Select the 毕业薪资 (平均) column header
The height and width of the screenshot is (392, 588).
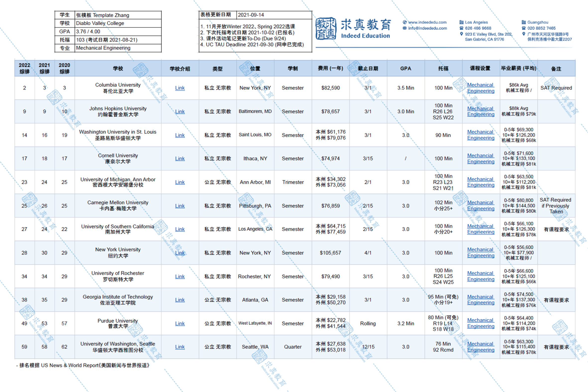click(x=519, y=68)
